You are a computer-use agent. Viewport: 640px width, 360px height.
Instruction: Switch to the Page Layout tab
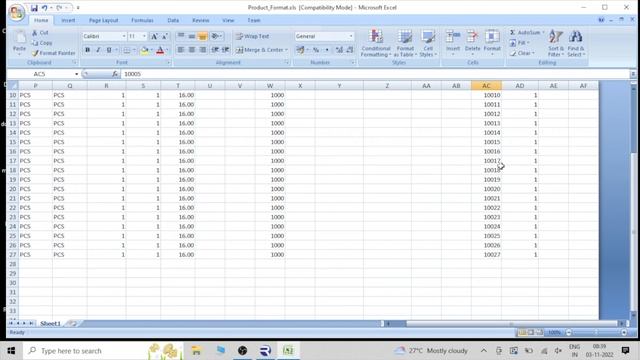click(103, 20)
